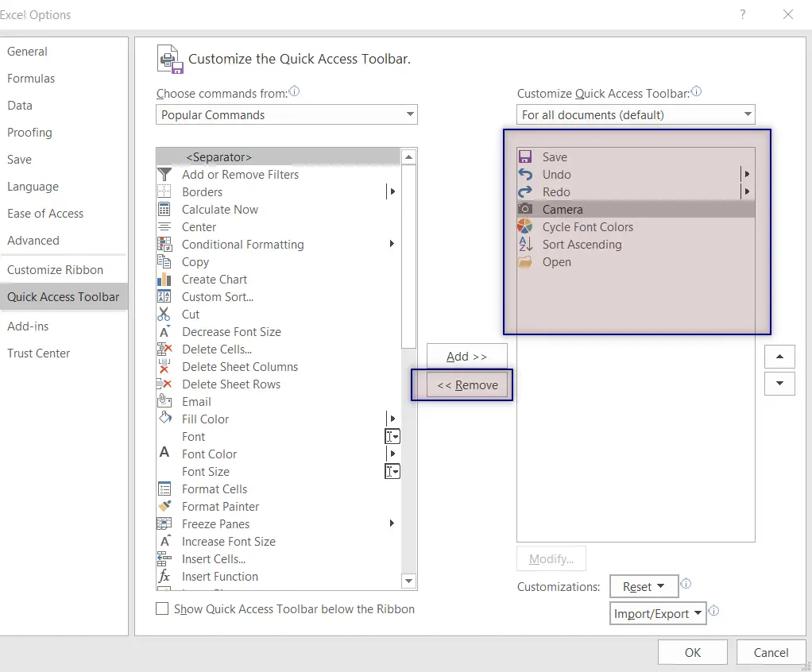Click the Conditional Formatting icon
The width and height of the screenshot is (812, 672).
click(164, 244)
